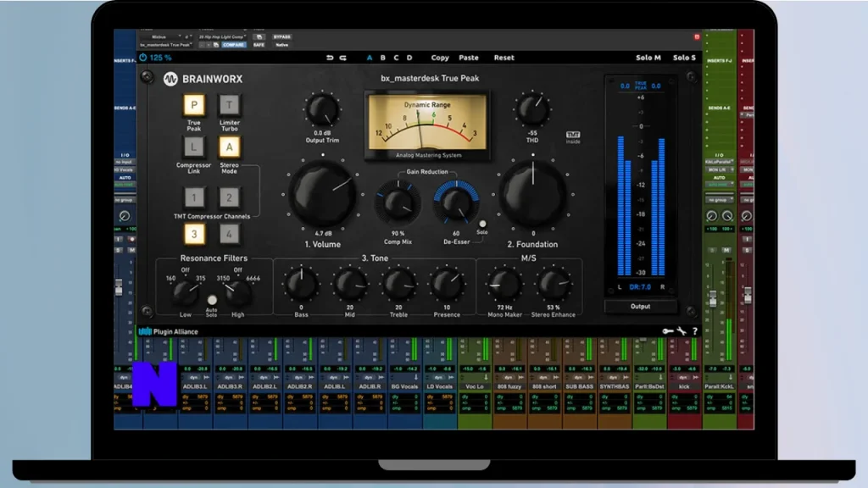Click the redo arrow icon
868x488 pixels.
343,58
